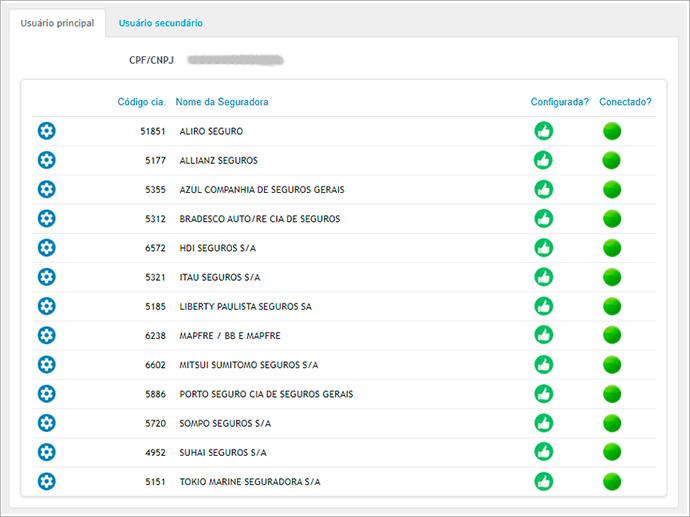The width and height of the screenshot is (690, 517).
Task: Click thumbs-up icon for HDI SEGUROS
Action: (x=544, y=248)
